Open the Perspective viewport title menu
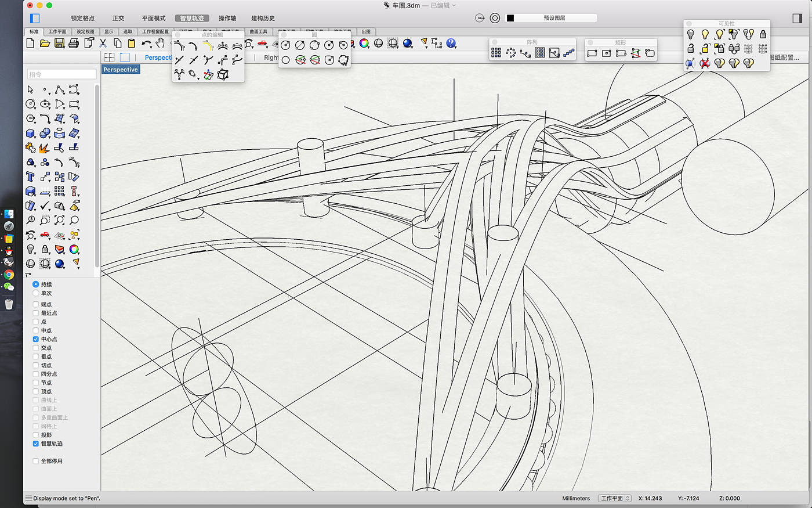The height and width of the screenshot is (508, 812). coord(121,70)
